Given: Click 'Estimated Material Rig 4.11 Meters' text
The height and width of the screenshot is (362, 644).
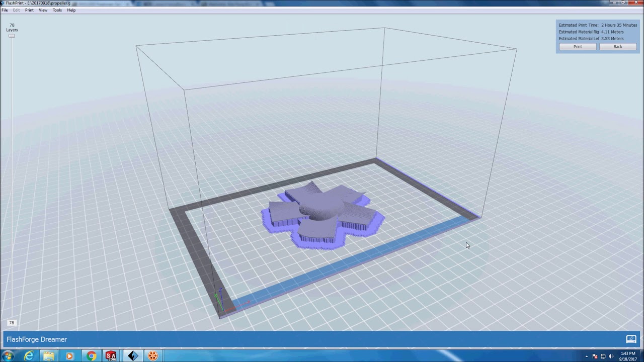Looking at the screenshot, I should coord(591,32).
